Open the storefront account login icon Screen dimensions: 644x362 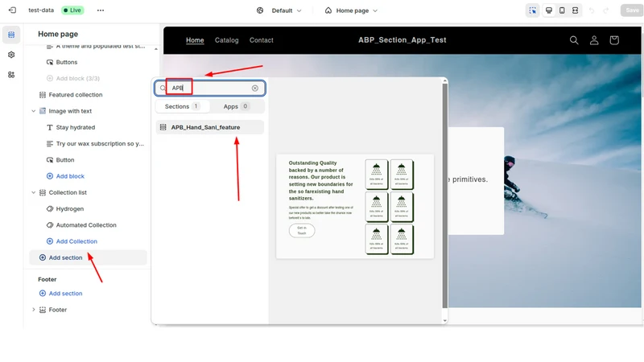[594, 40]
